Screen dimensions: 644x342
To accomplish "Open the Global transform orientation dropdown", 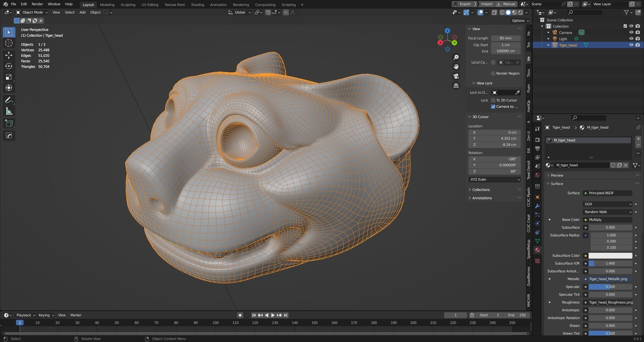I will pyautogui.click(x=239, y=12).
